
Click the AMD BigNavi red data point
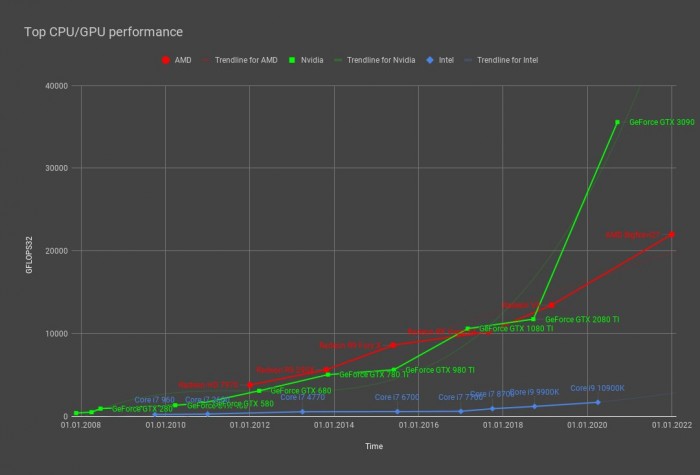tap(671, 234)
